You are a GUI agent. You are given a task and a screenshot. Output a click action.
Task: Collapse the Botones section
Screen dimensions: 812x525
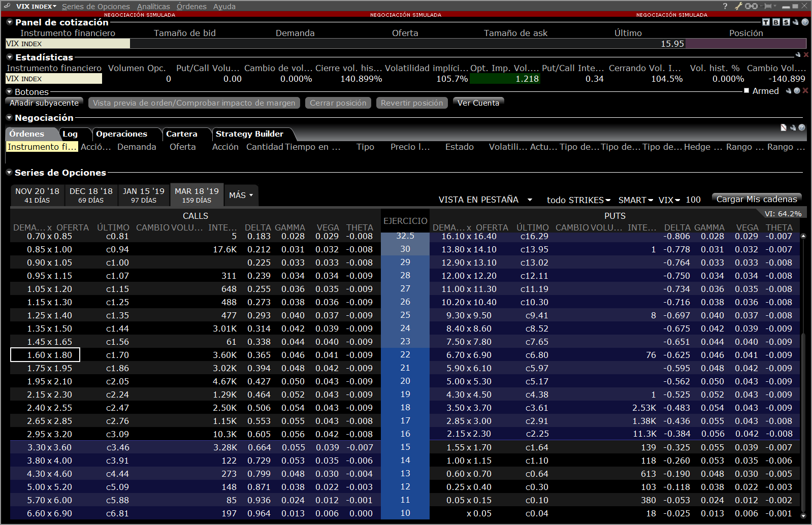pos(9,91)
